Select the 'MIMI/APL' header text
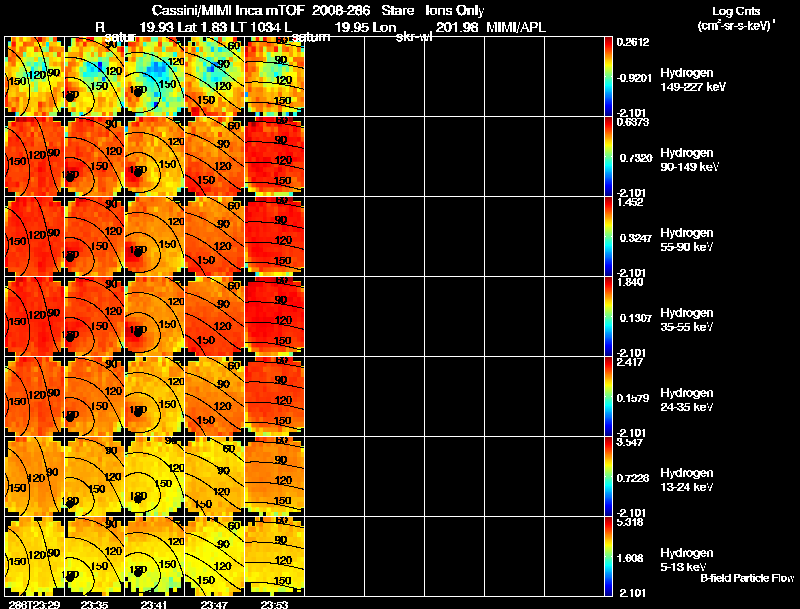 click(516, 28)
